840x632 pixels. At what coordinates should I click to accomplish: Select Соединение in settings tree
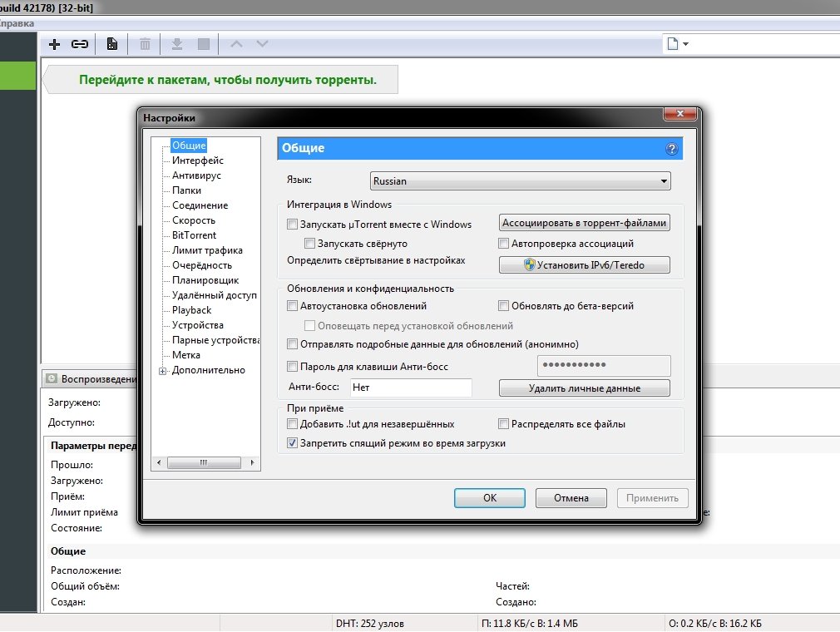click(200, 205)
